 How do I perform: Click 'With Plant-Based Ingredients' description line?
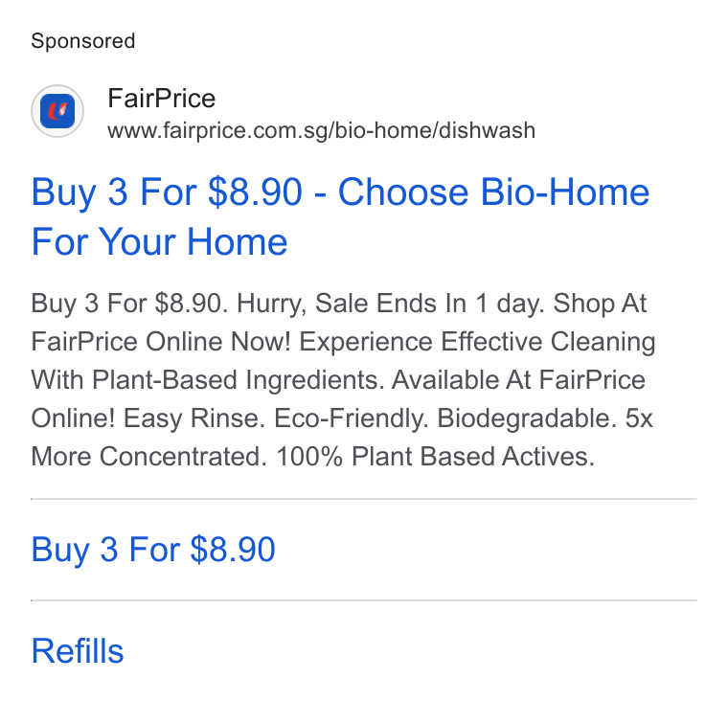point(208,380)
